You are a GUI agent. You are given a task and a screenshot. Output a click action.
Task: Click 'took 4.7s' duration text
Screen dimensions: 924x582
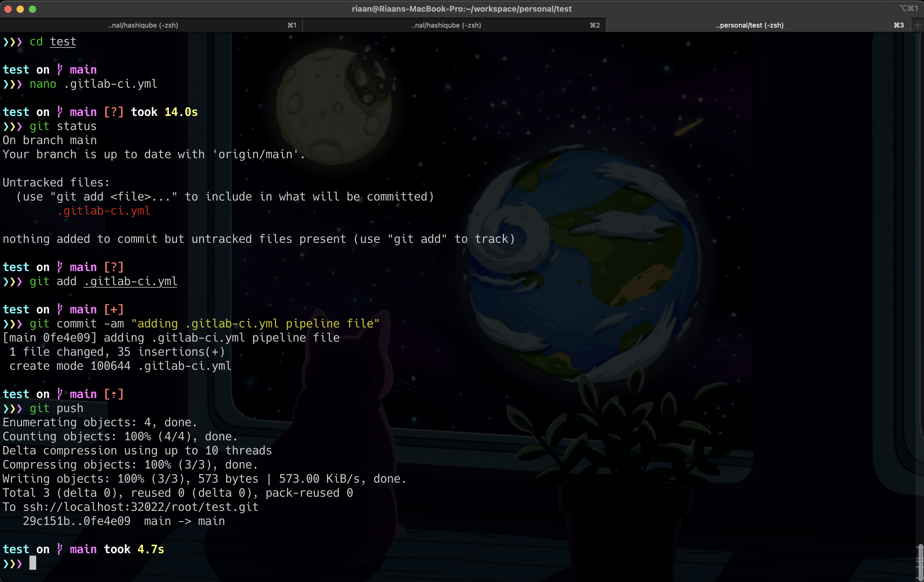tap(134, 549)
